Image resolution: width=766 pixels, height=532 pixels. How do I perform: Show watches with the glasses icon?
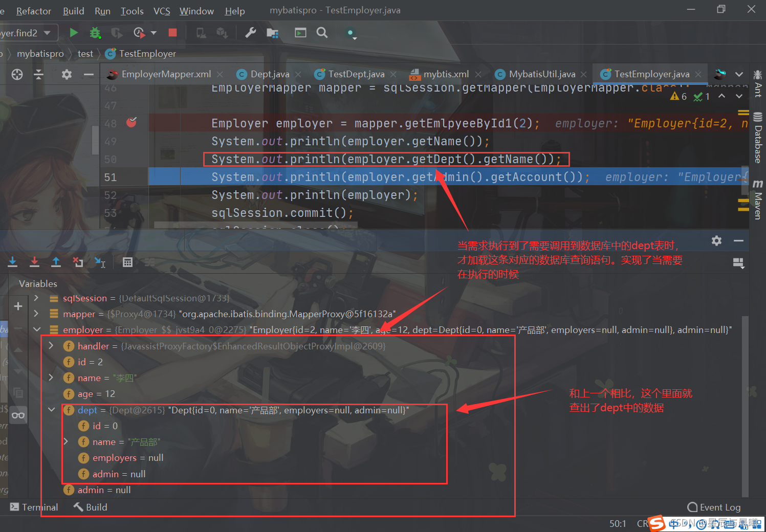[18, 415]
